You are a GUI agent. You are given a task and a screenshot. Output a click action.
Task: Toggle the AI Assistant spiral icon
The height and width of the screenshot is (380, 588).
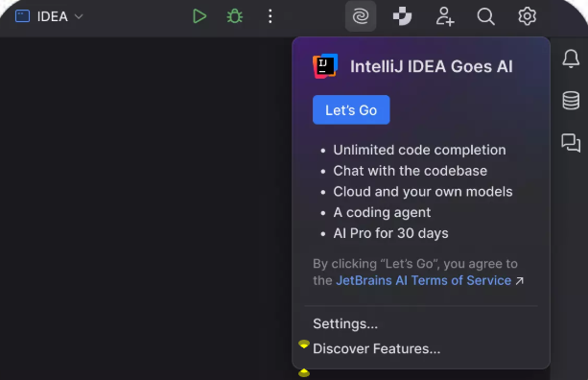361,16
